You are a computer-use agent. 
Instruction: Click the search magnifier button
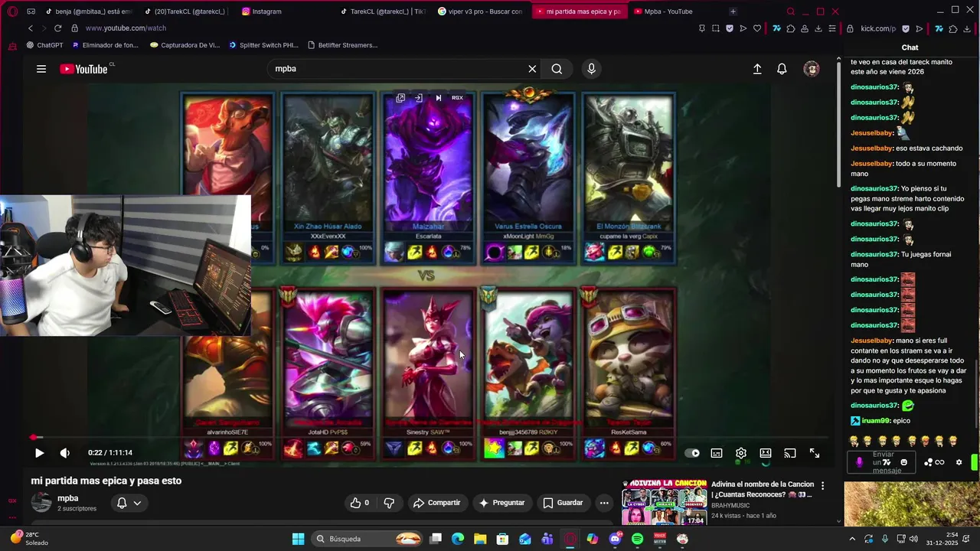557,69
